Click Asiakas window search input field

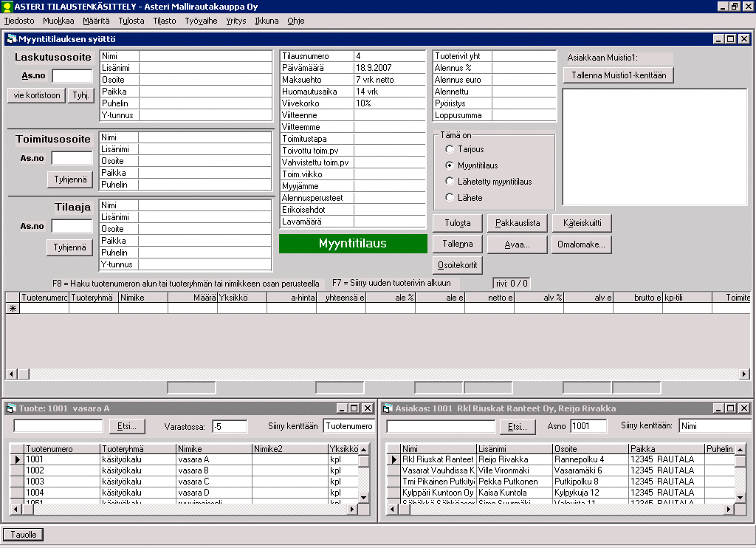coord(441,426)
